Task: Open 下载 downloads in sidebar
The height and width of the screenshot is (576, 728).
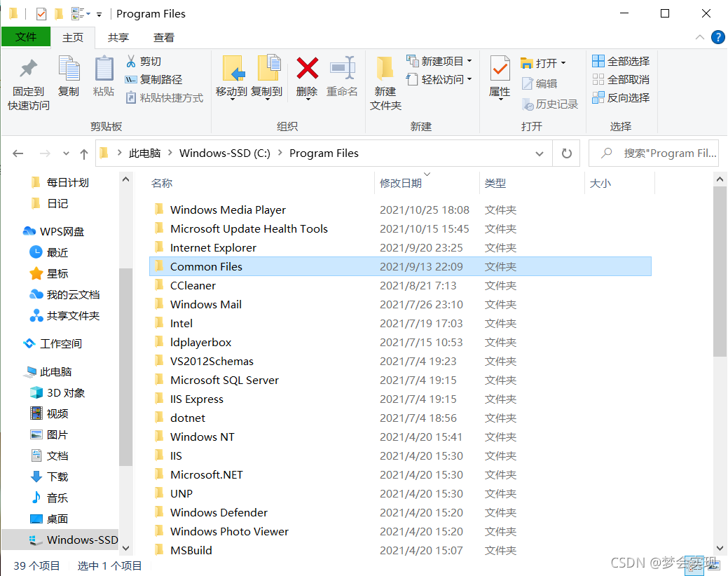Action: click(49, 476)
